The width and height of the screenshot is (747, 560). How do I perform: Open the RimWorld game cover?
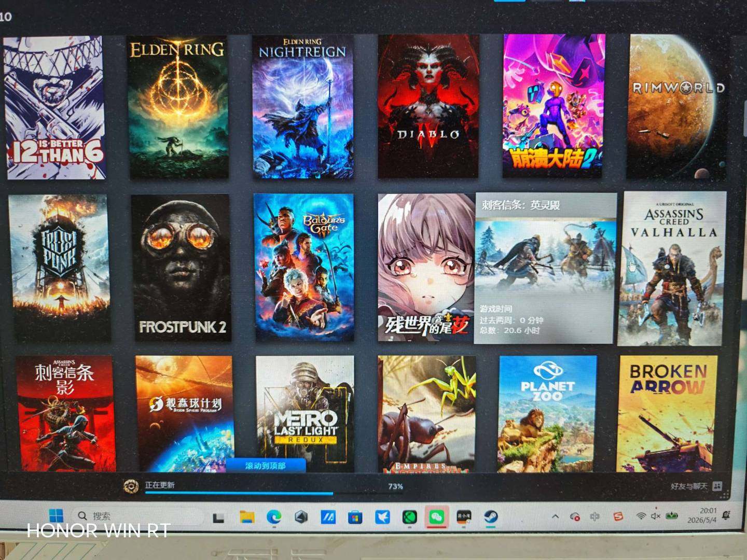click(x=677, y=107)
